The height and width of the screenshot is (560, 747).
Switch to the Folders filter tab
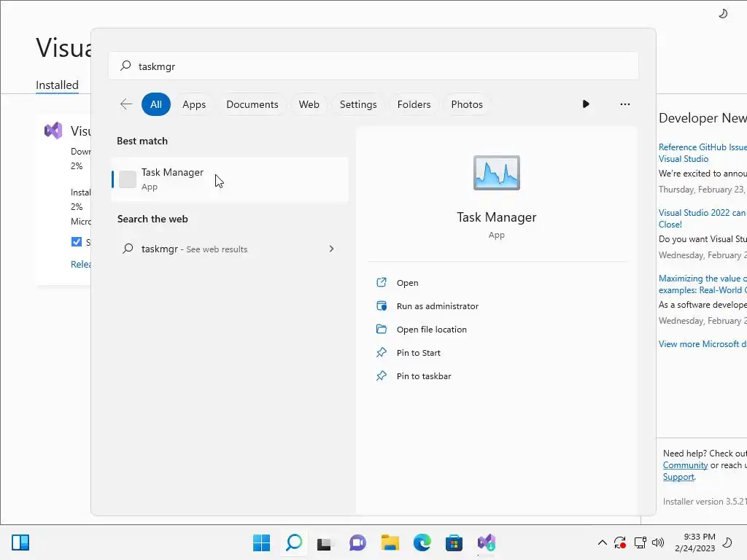(x=414, y=104)
